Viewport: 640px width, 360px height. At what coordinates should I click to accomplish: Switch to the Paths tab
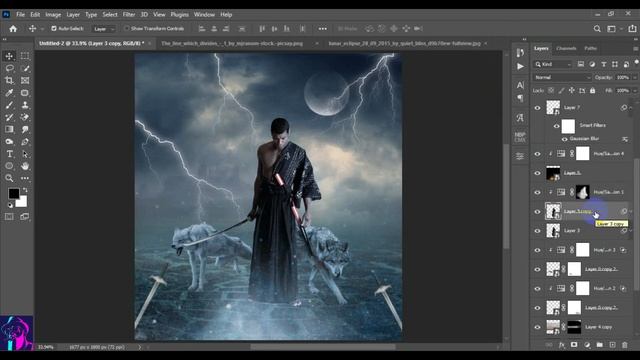(590, 48)
